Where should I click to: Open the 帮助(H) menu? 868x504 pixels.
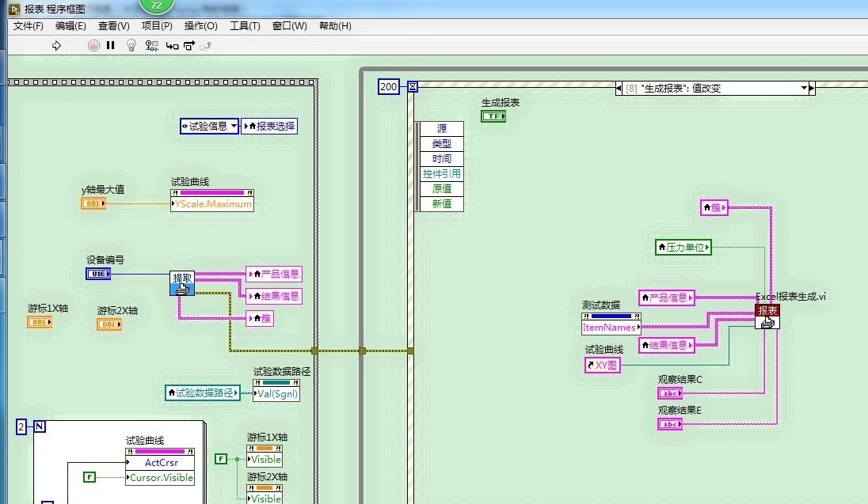coord(335,26)
